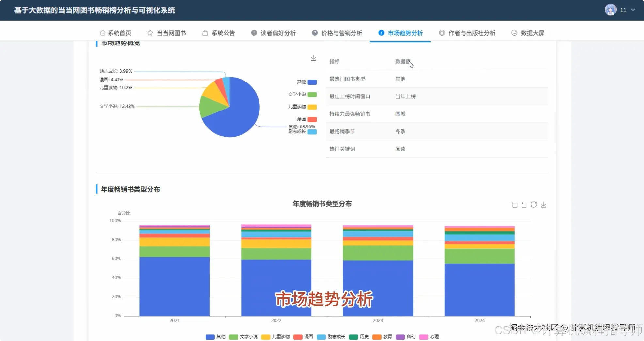This screenshot has height=341, width=644.
Task: Select 市场趋势分析 tab
Action: pos(401,33)
